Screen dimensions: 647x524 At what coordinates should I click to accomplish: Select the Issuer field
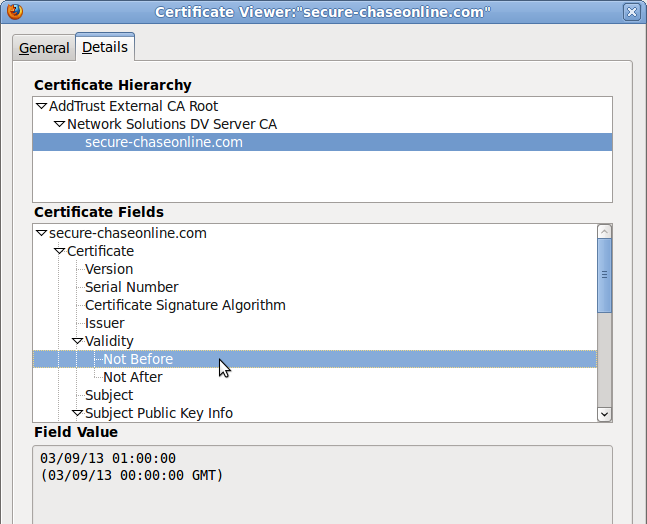click(x=104, y=323)
